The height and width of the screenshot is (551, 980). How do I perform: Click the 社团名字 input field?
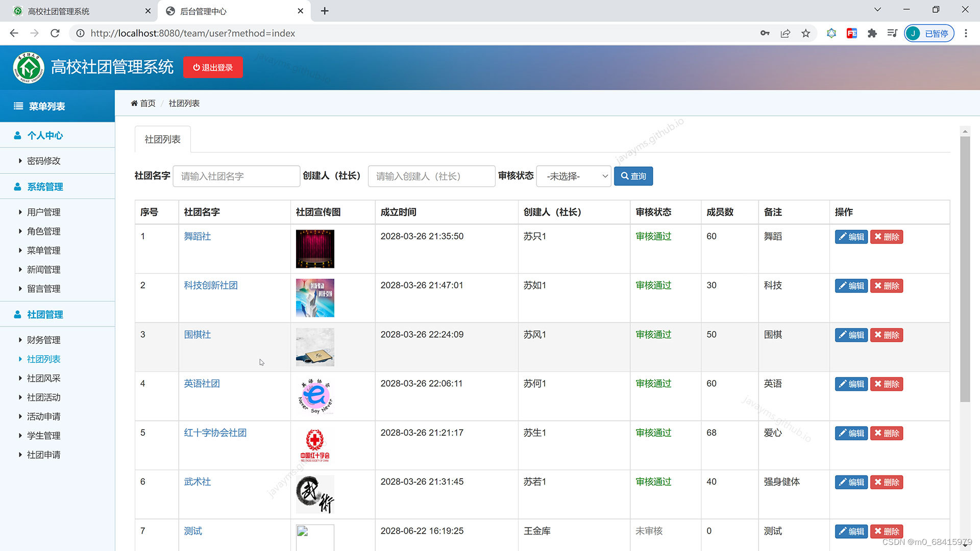236,176
